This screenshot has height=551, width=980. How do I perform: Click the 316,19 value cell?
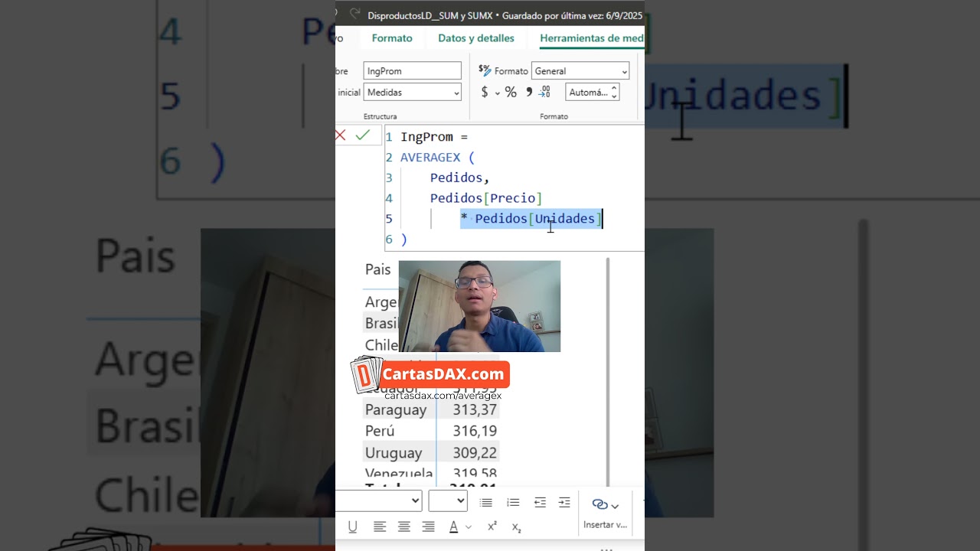[475, 431]
